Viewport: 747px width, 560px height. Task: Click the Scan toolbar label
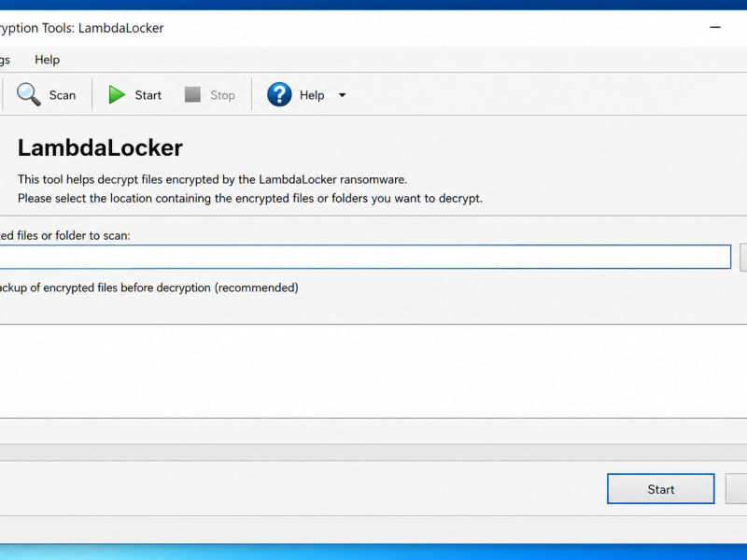pyautogui.click(x=63, y=95)
